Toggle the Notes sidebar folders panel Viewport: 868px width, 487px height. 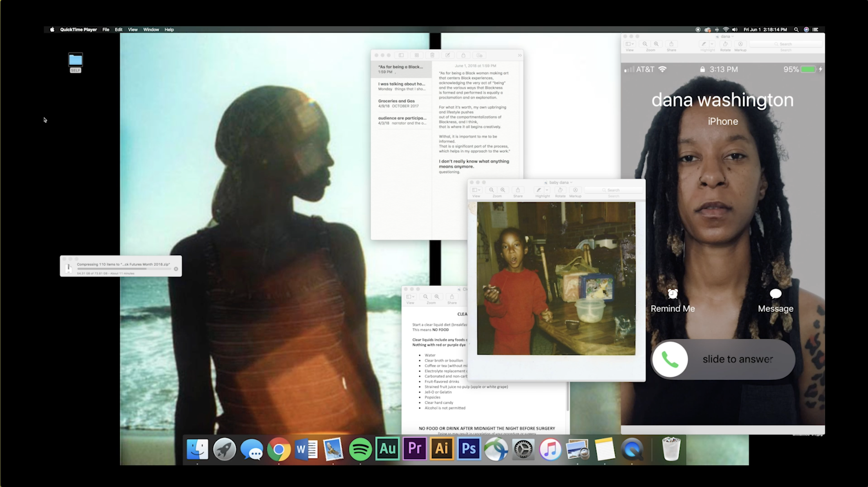pyautogui.click(x=401, y=55)
